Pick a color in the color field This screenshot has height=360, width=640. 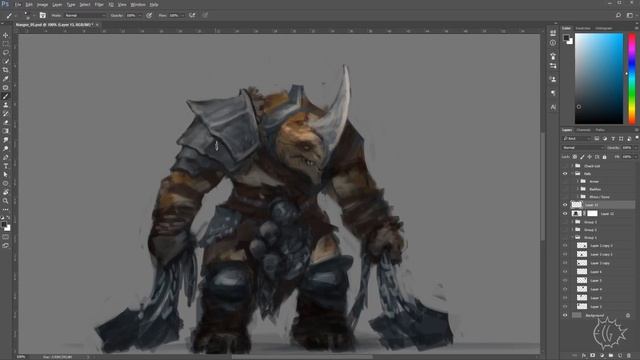(x=599, y=78)
